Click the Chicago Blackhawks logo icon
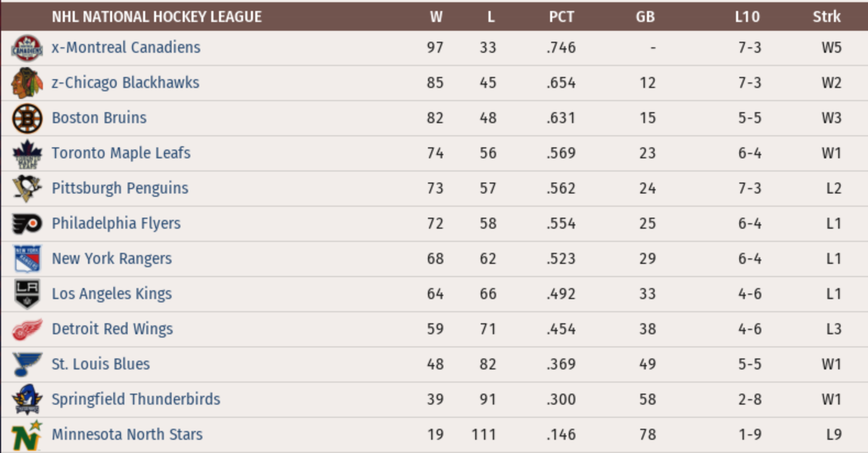Viewport: 868px width, 453px height. pos(27,83)
